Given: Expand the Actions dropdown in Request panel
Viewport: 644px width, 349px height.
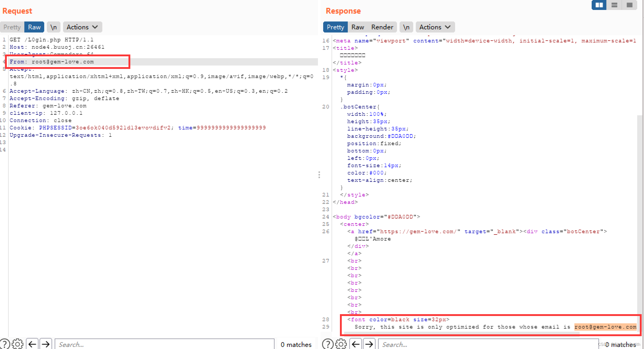Looking at the screenshot, I should point(82,27).
